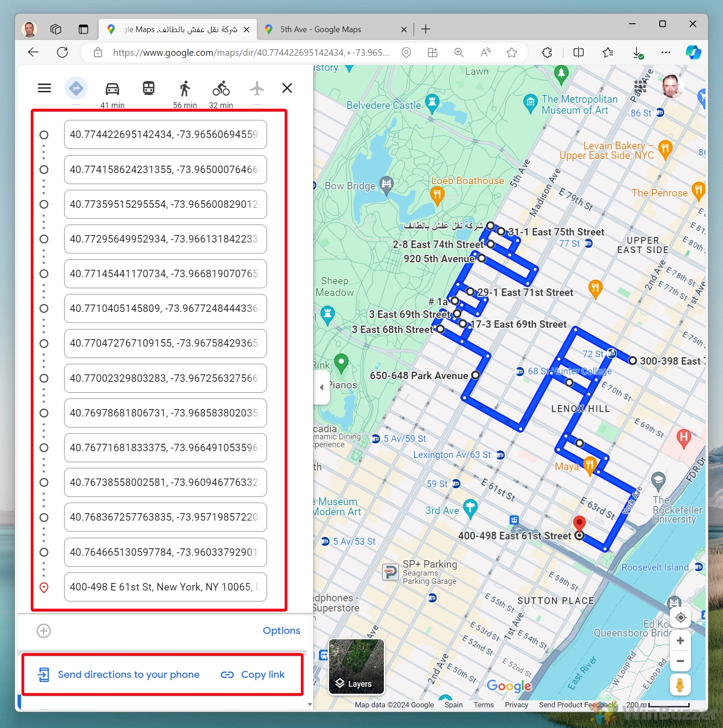
Task: Close the first Google Maps tab
Action: click(247, 29)
